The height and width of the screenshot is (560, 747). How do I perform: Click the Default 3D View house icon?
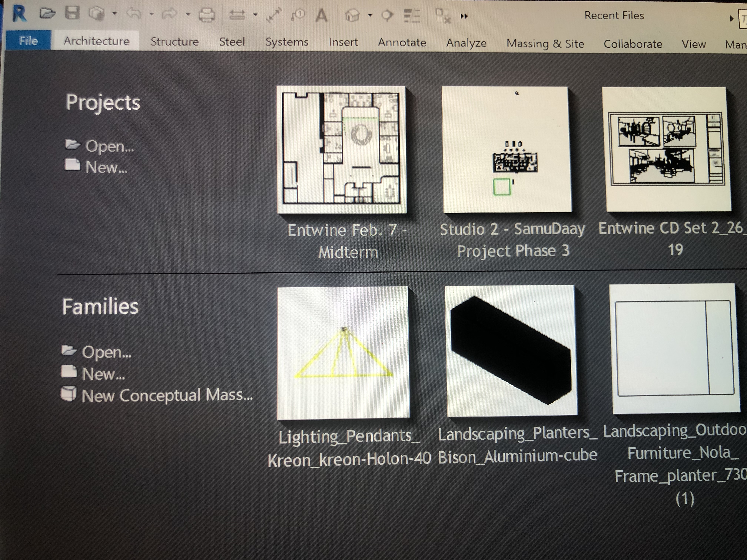[352, 16]
